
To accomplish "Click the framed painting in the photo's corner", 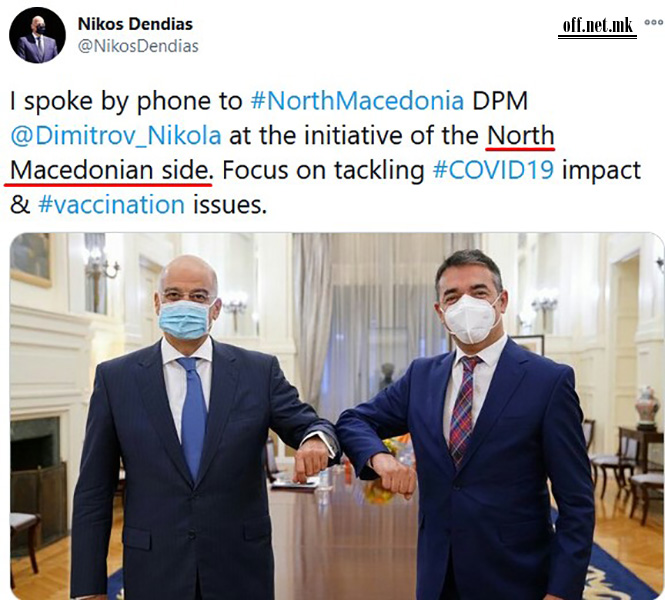I will pos(31,259).
